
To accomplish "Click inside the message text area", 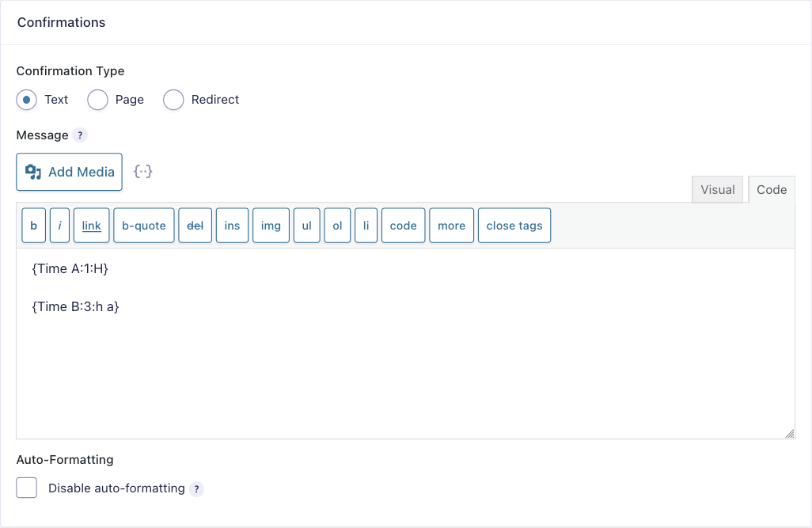I will pyautogui.click(x=405, y=364).
